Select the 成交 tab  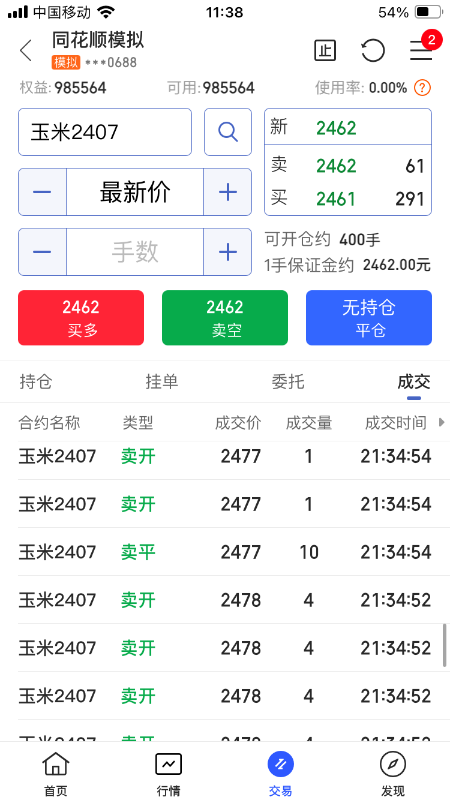[414, 382]
